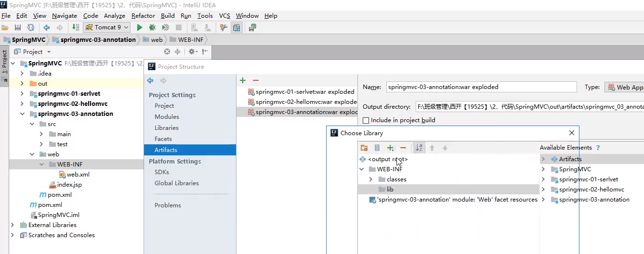This screenshot has width=644, height=254.
Task: Add Copy of element green plus
Action: 391,148
